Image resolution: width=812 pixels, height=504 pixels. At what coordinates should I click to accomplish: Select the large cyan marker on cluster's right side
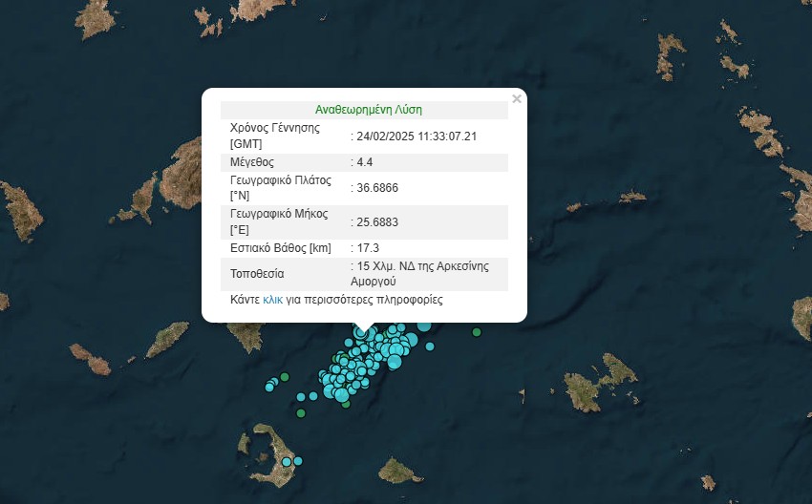click(395, 361)
